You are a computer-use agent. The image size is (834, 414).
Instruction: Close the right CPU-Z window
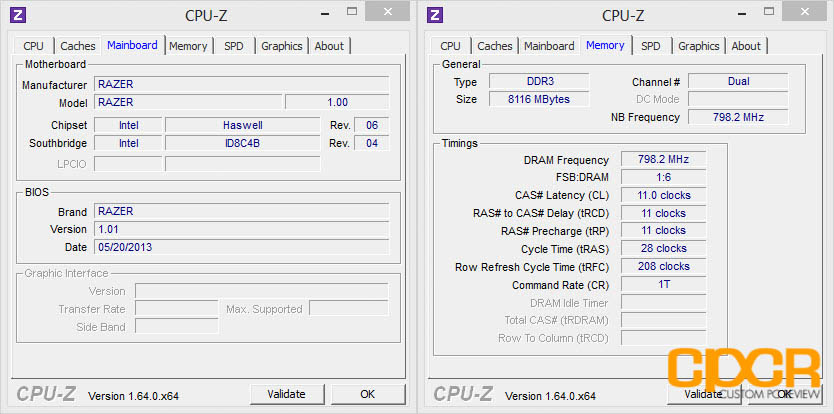click(805, 11)
